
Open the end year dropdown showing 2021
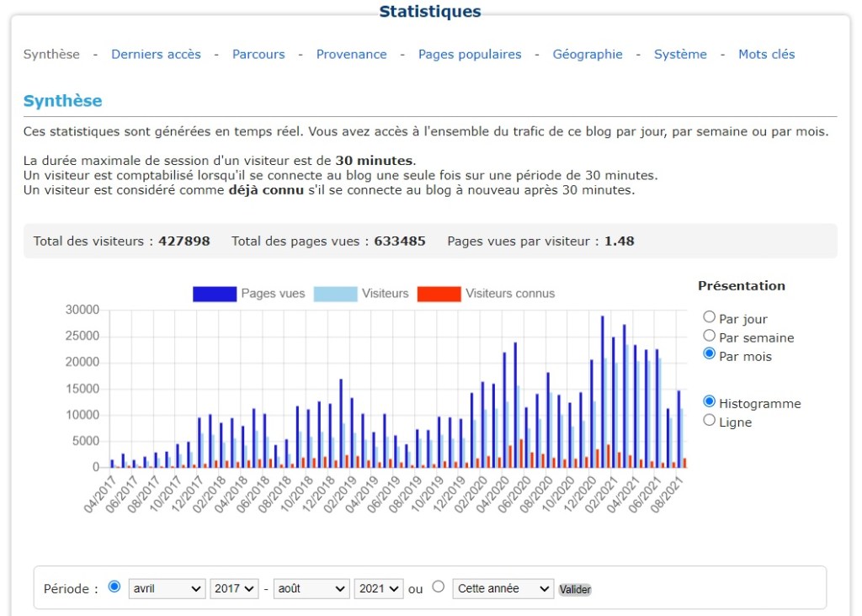pos(378,589)
